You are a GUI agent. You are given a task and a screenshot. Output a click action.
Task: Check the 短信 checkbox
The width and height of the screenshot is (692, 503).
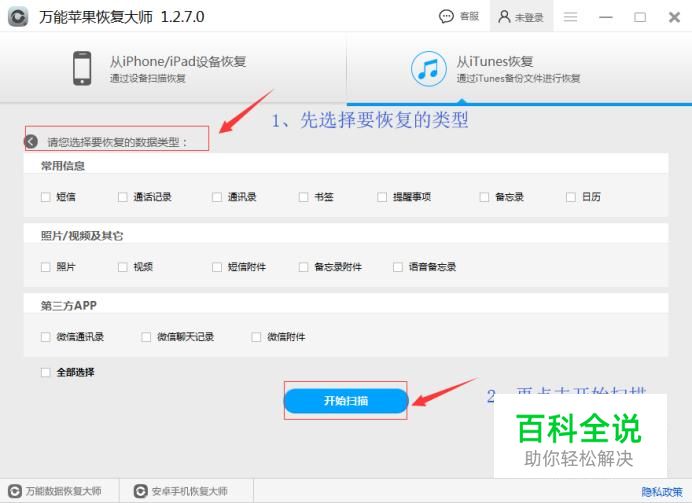(x=45, y=197)
